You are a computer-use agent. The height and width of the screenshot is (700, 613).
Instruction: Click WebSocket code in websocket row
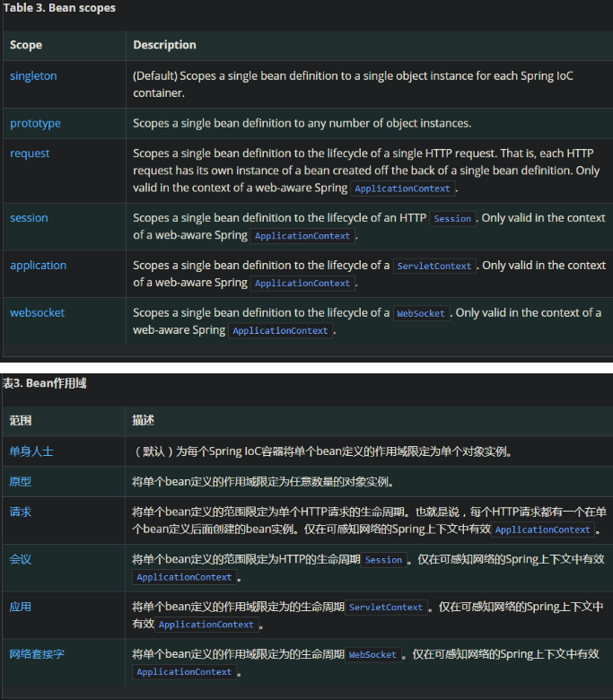pyautogui.click(x=421, y=314)
